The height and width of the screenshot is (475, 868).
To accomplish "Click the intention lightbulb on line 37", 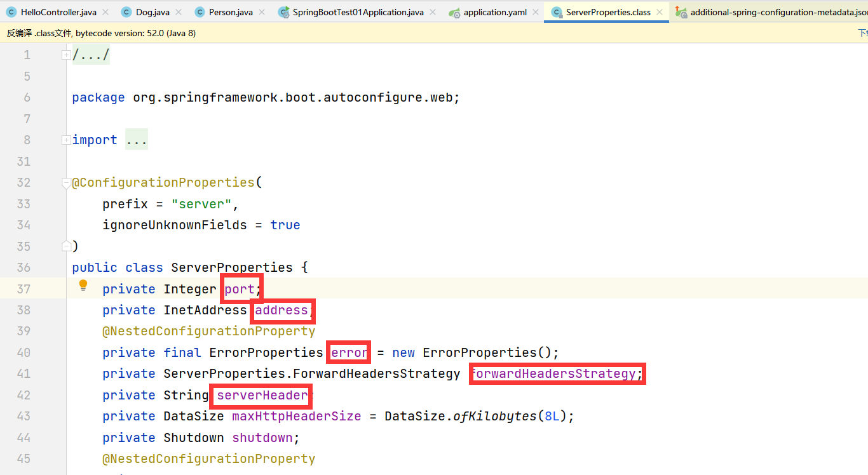I will pos(83,286).
